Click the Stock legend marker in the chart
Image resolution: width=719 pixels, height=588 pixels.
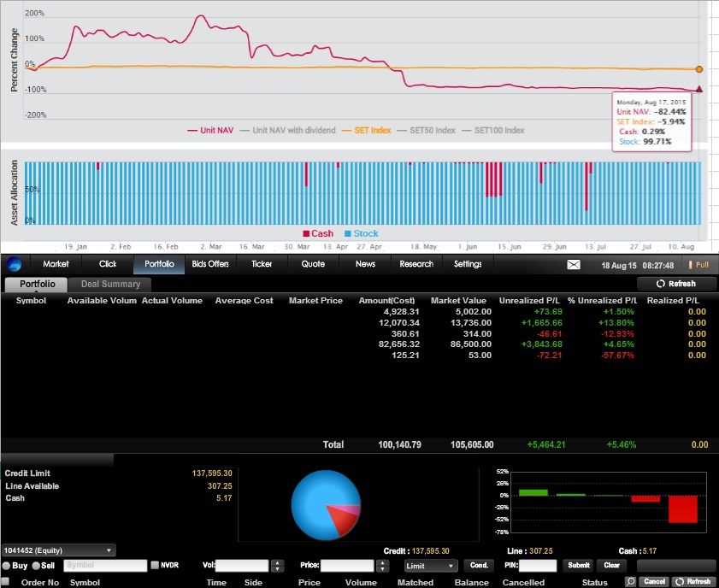347,234
